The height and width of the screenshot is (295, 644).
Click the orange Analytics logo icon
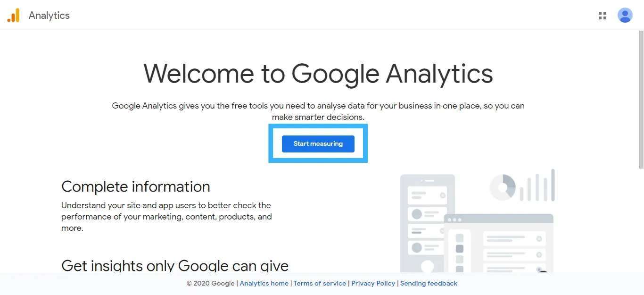tap(13, 15)
